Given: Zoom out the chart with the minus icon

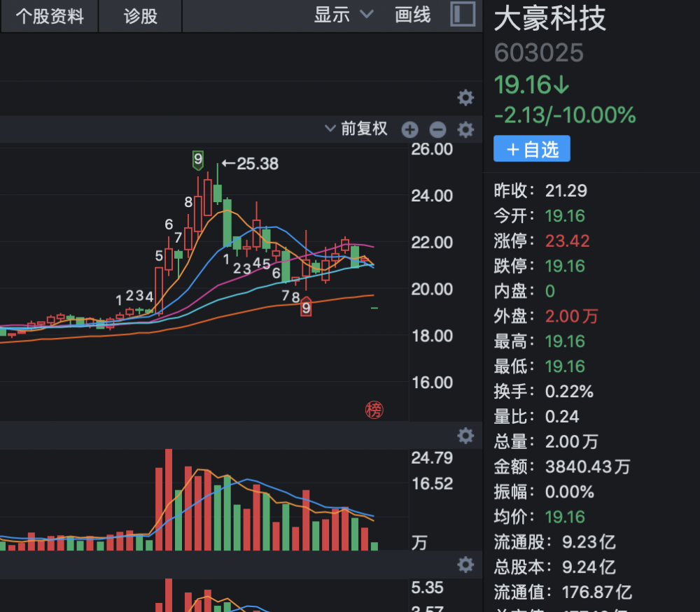Looking at the screenshot, I should pyautogui.click(x=437, y=129).
